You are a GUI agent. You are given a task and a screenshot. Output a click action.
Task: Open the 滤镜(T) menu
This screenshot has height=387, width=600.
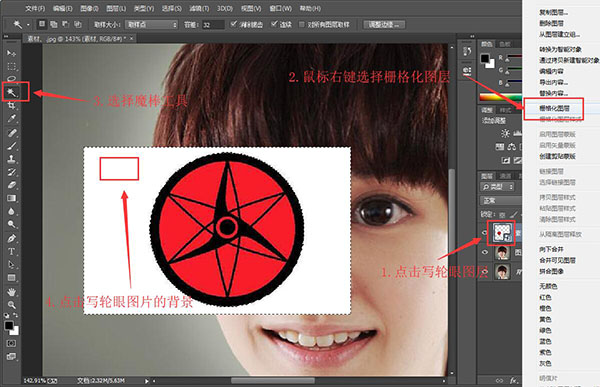[x=199, y=8]
